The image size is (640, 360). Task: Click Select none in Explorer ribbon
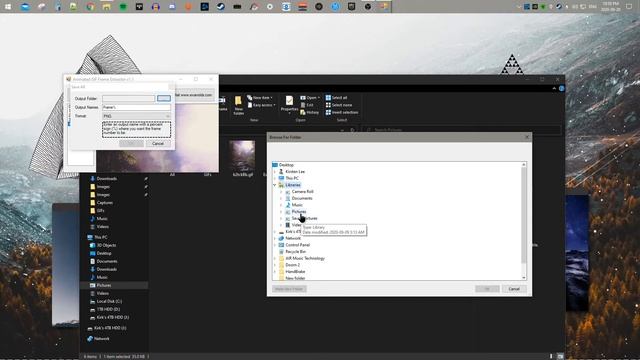tap(338, 105)
